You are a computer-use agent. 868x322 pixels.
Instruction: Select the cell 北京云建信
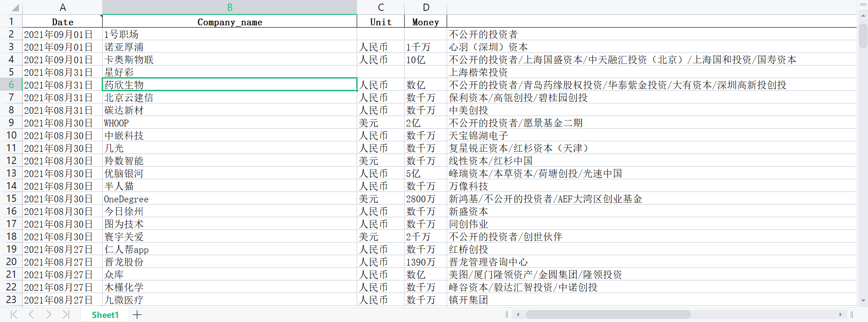[230, 97]
